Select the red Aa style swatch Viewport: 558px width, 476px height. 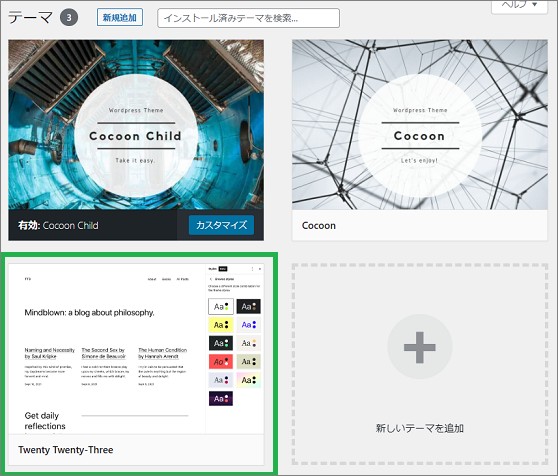221,362
